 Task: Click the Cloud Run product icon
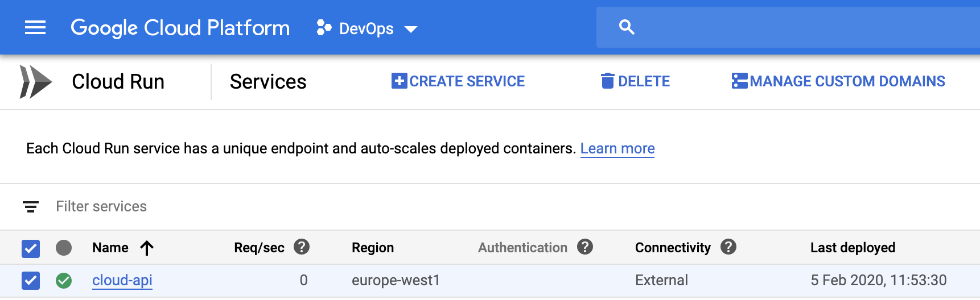35,82
